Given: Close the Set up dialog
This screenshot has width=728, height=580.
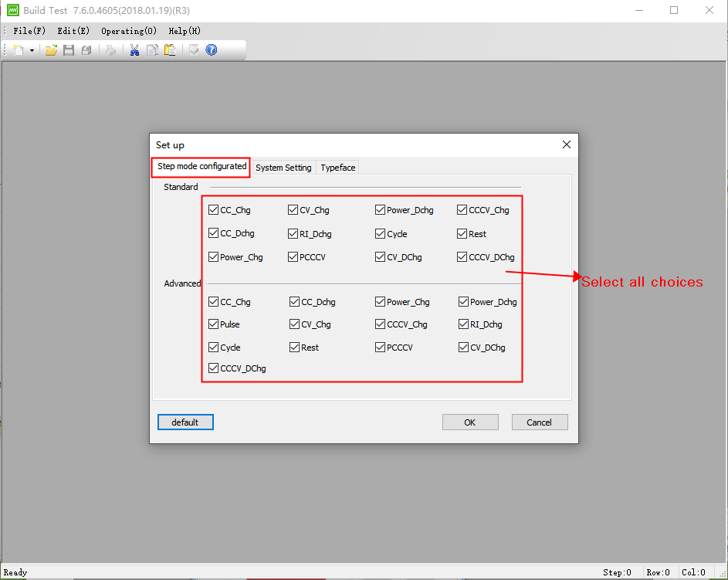Looking at the screenshot, I should (567, 144).
